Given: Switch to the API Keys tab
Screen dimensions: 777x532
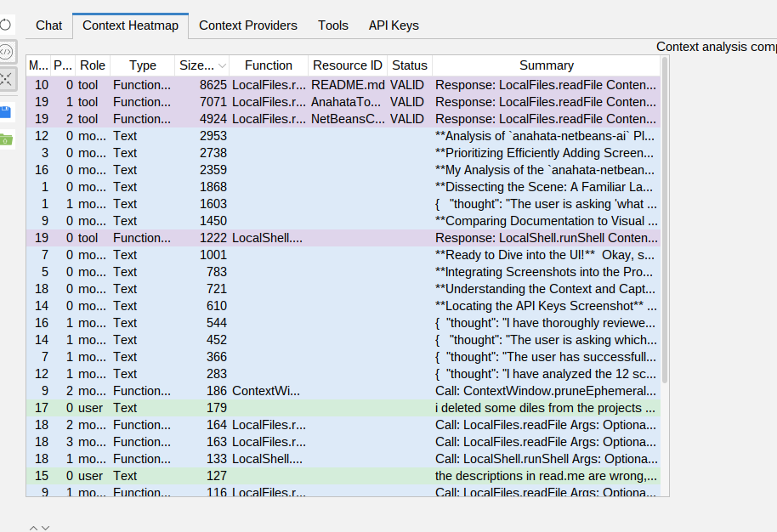Looking at the screenshot, I should point(394,25).
